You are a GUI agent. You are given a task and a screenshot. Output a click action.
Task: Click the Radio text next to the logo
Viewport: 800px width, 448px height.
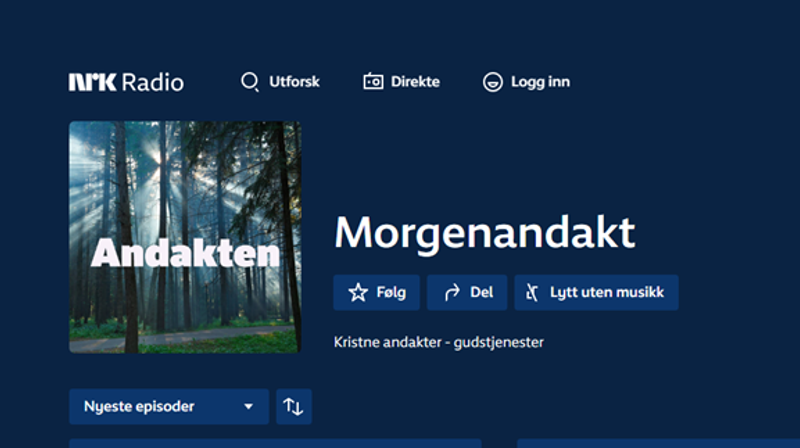tap(152, 82)
